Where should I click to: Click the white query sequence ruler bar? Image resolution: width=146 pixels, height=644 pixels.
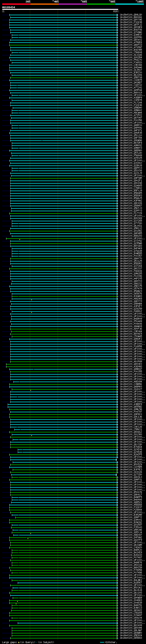(60, 9)
